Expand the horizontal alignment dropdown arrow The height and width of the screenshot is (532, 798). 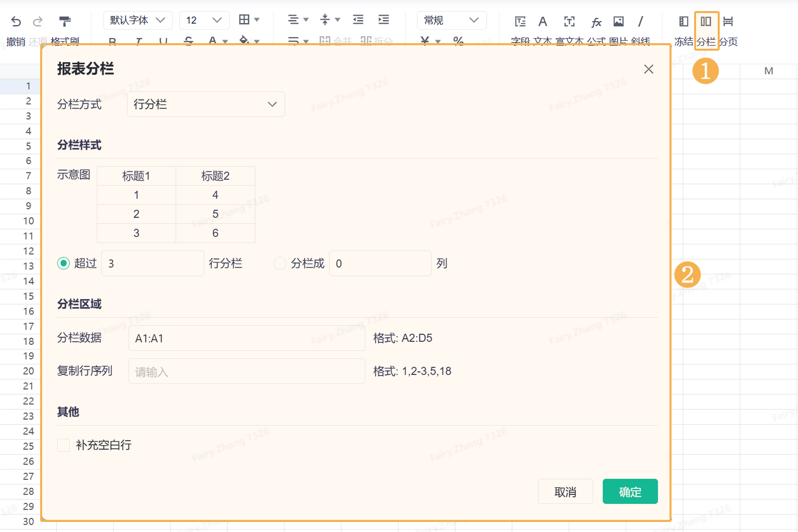click(306, 20)
